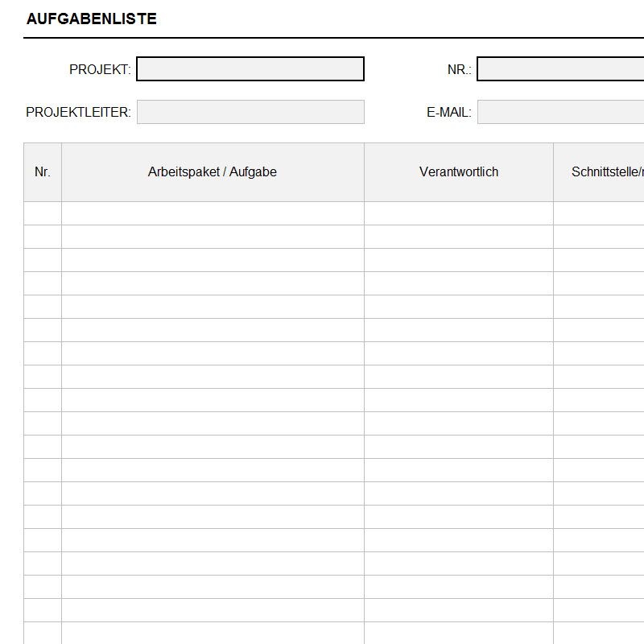Screen dimensions: 644x644
Task: Click the Arbeitspaket / Aufgabe column header
Action: pyautogui.click(x=213, y=172)
